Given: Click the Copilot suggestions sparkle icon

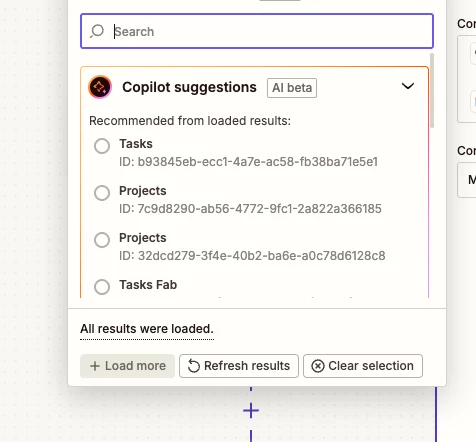Looking at the screenshot, I should [100, 87].
